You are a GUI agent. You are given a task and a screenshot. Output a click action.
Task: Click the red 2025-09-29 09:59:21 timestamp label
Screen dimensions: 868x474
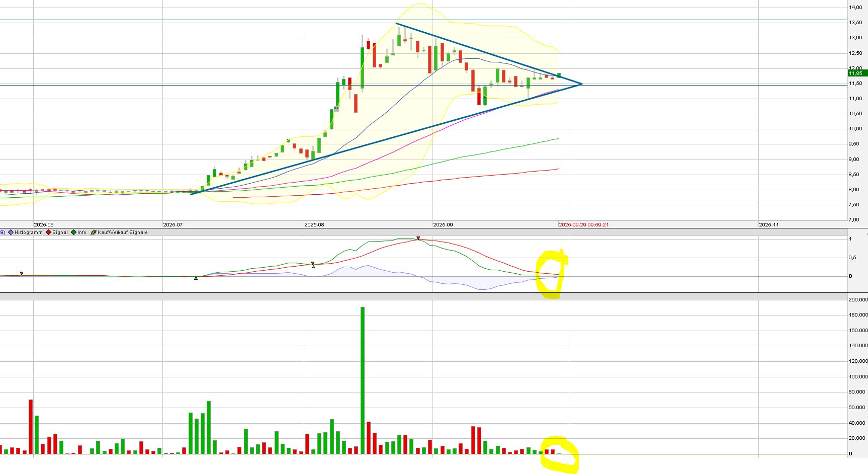click(584, 225)
